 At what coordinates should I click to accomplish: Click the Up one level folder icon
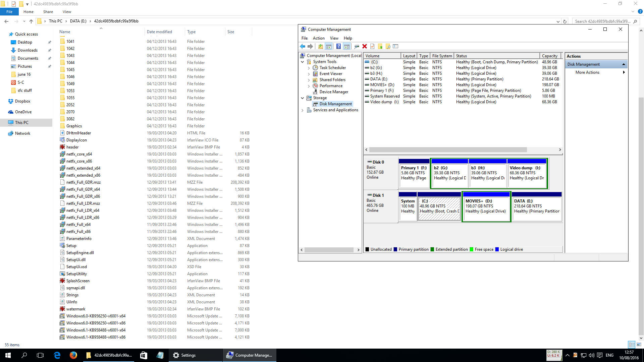tap(321, 46)
